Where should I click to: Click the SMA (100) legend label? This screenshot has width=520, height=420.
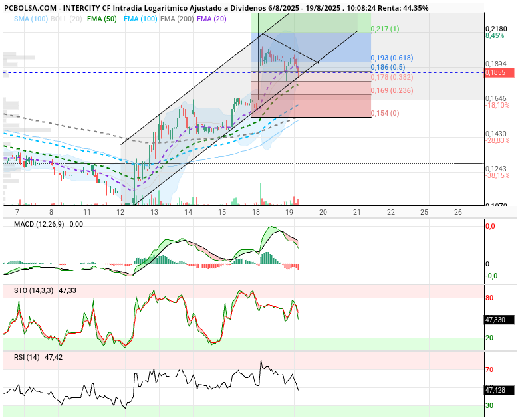pos(31,19)
